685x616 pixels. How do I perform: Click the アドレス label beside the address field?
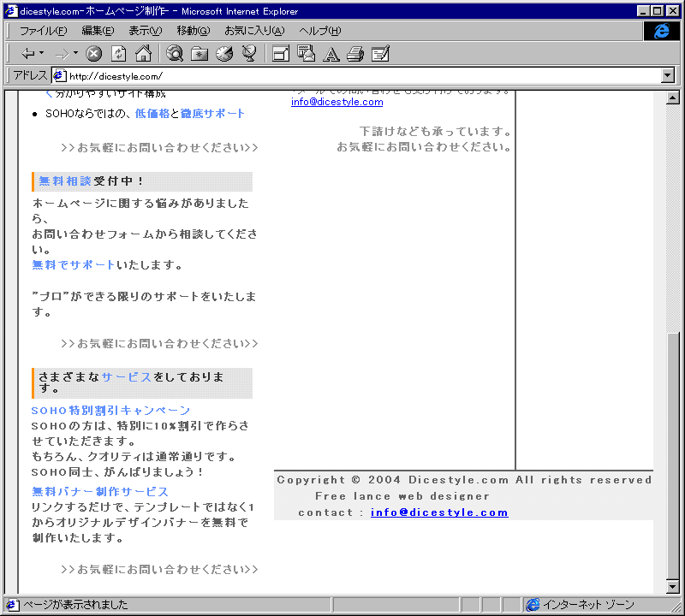30,76
